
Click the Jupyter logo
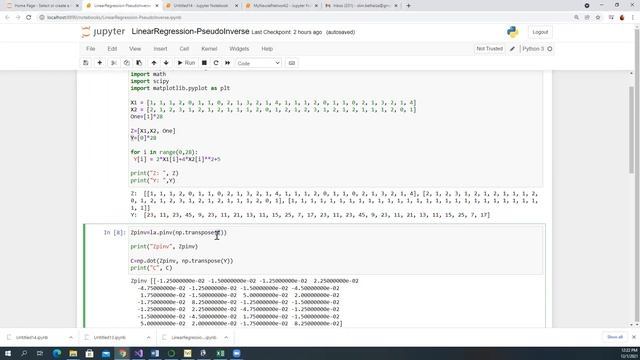click(x=103, y=32)
